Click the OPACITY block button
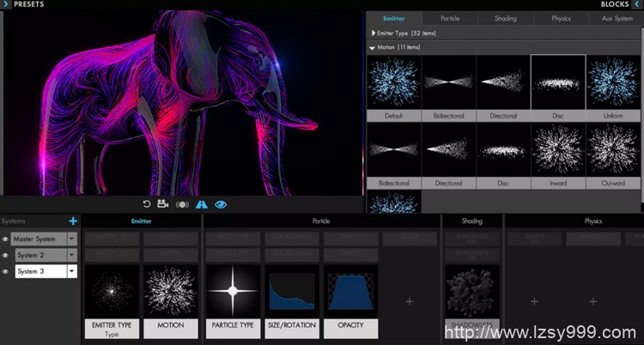Viewport: 644px width, 345px height. (x=349, y=325)
